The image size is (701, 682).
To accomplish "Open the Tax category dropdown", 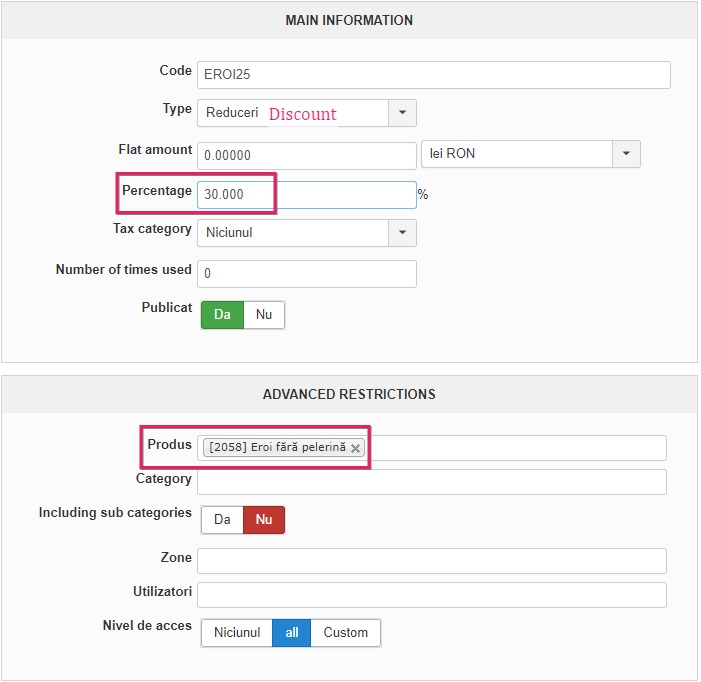I will pyautogui.click(x=402, y=233).
